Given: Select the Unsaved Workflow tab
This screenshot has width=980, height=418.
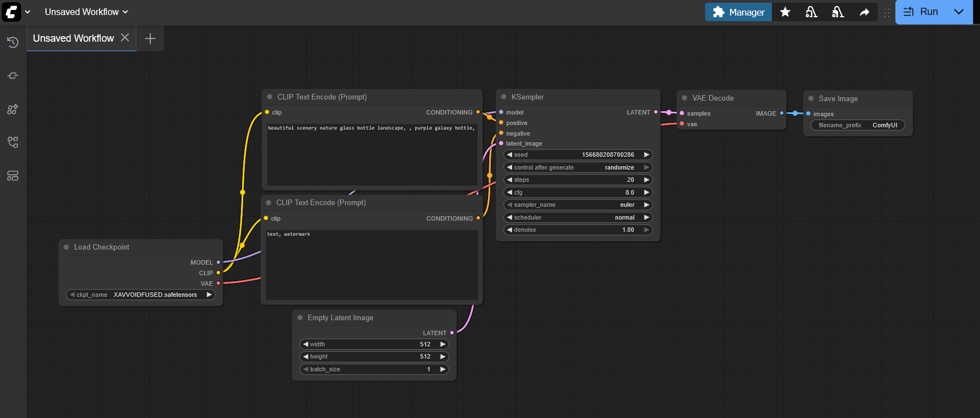Looking at the screenshot, I should [x=73, y=38].
